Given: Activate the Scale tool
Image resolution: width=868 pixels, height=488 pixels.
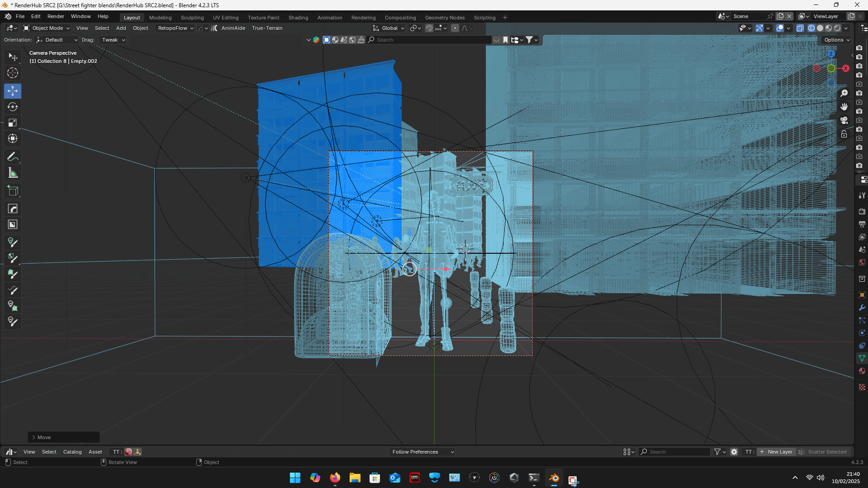Looking at the screenshot, I should [x=13, y=123].
